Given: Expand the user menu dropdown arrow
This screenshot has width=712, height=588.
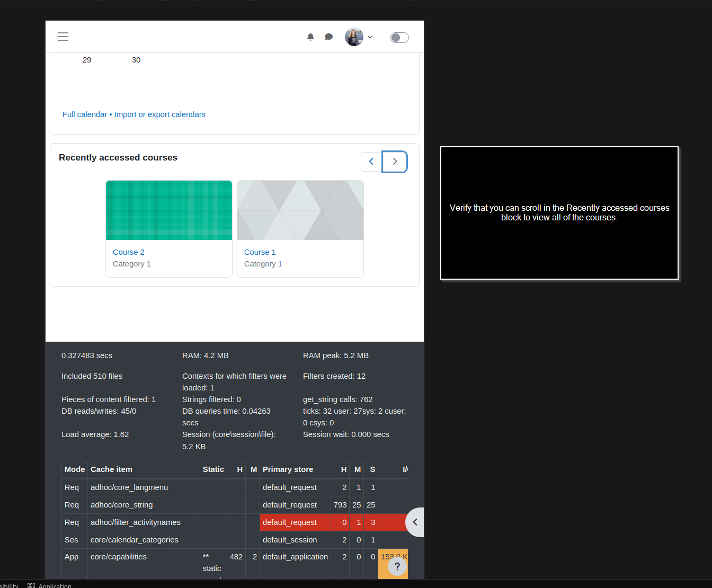Looking at the screenshot, I should click(x=370, y=37).
